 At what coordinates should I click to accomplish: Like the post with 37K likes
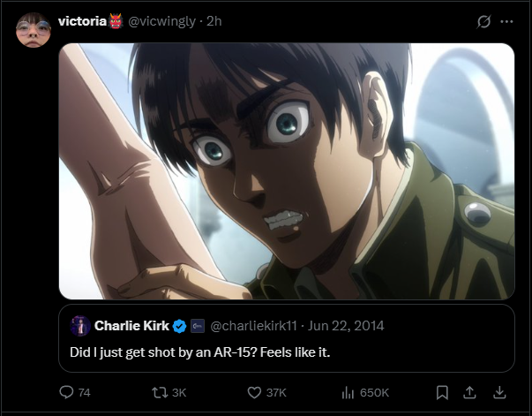point(253,392)
